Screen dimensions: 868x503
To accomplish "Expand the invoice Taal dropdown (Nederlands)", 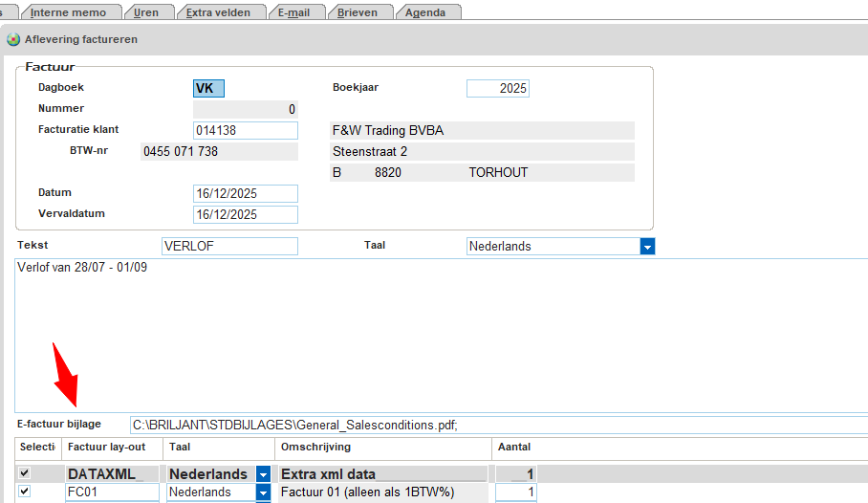I will [647, 247].
